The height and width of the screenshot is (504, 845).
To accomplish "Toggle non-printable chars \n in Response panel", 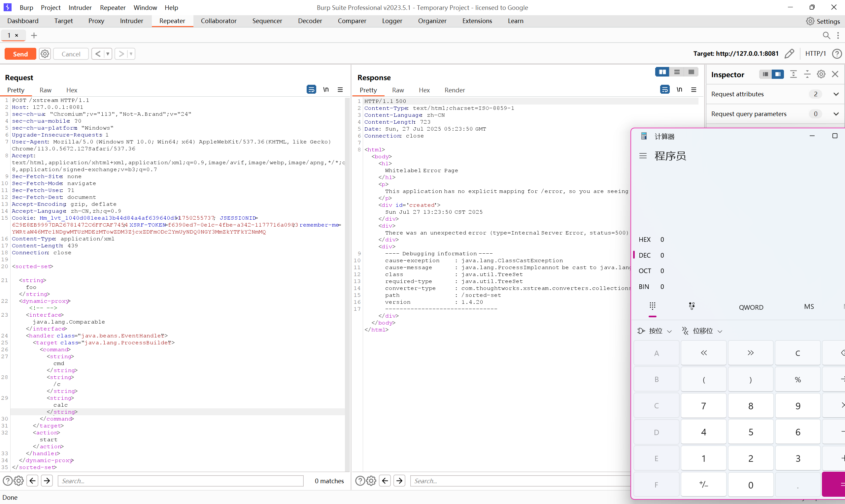I will pos(679,90).
